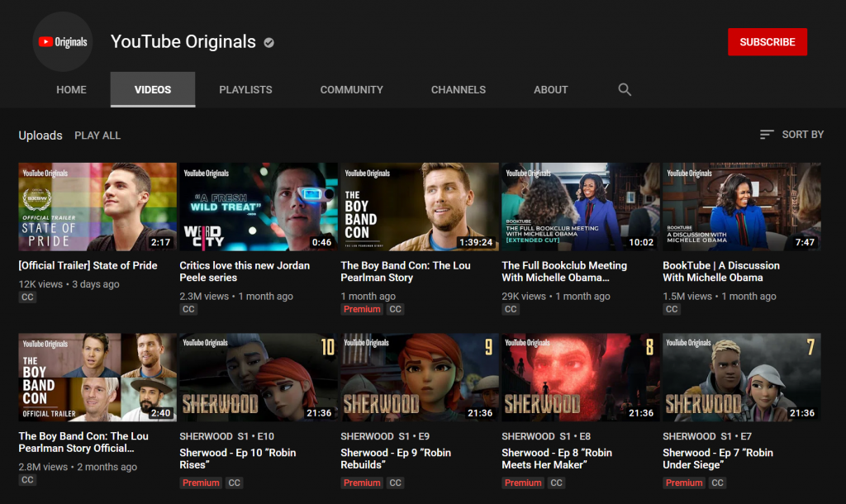Click CC badge under BookTube Discussion video
The width and height of the screenshot is (846, 504).
coord(672,309)
